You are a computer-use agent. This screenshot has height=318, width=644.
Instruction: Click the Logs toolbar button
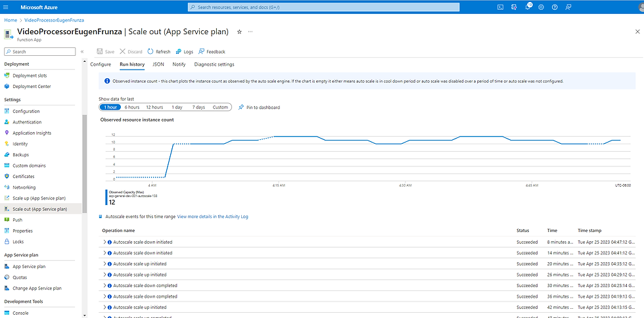(x=185, y=52)
